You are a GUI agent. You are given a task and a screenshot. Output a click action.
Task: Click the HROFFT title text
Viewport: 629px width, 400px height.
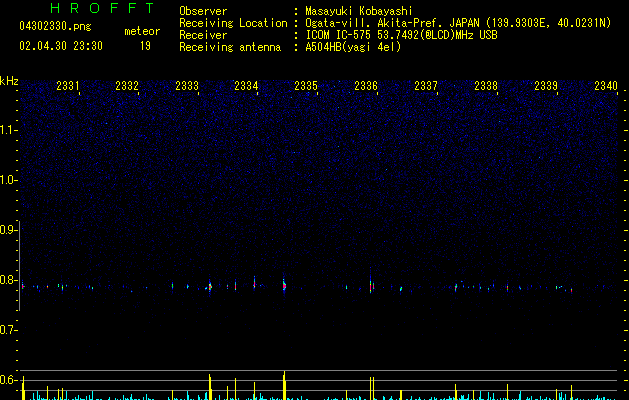coord(103,8)
